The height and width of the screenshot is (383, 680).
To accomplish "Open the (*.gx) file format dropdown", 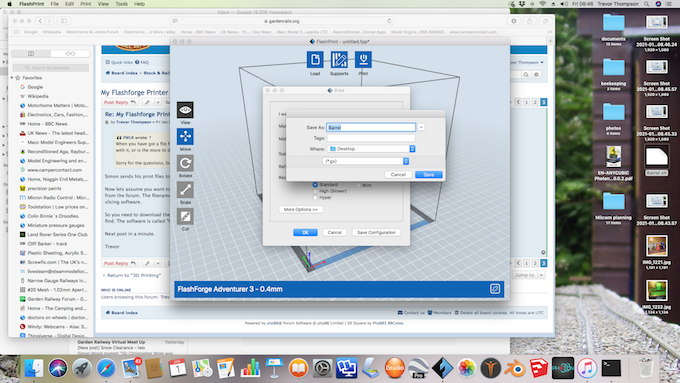I will [366, 161].
